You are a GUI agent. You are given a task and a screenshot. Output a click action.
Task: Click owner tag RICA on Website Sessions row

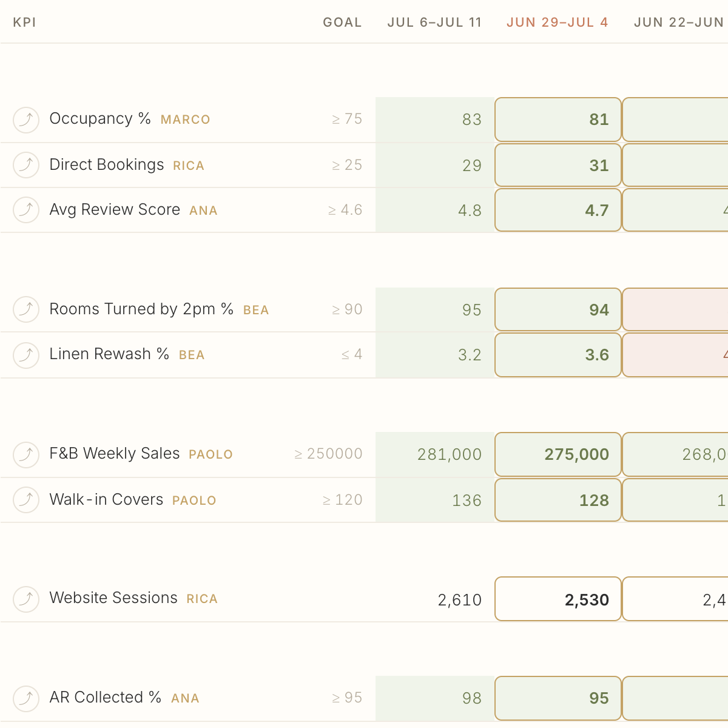point(202,599)
